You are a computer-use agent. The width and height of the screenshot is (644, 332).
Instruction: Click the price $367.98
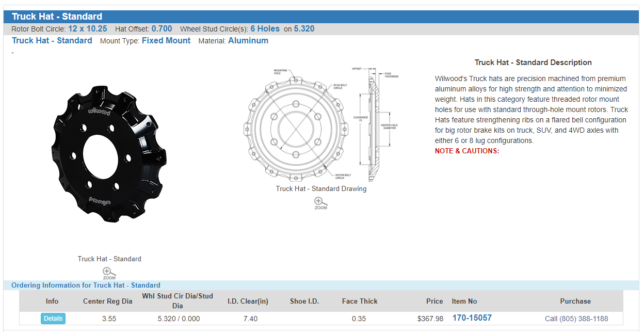[x=430, y=319]
